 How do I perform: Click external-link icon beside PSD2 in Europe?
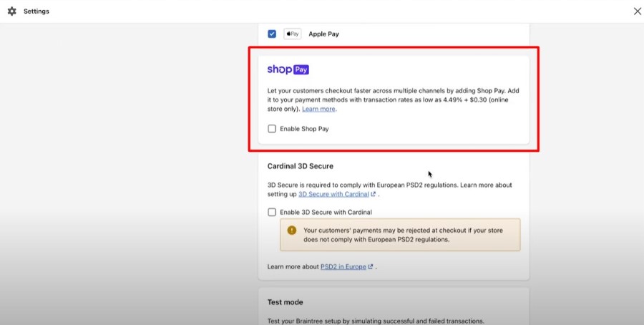coord(371,266)
